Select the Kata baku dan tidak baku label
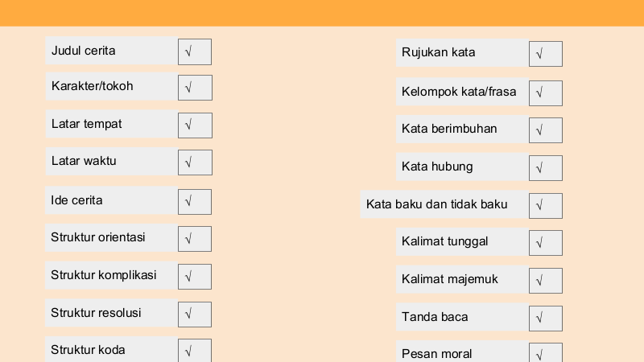Image resolution: width=644 pixels, height=362 pixels. pos(437,204)
